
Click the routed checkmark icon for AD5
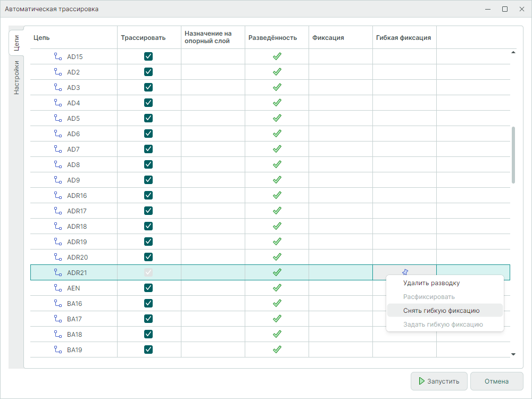277,118
